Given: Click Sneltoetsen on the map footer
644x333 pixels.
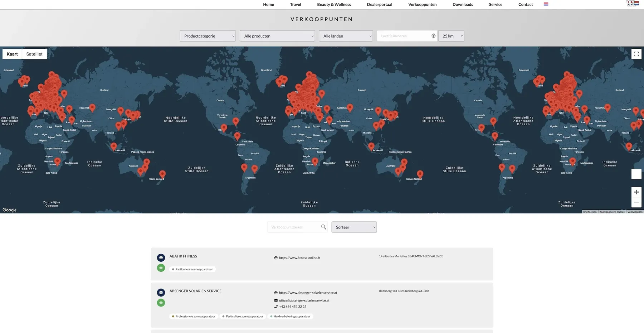Looking at the screenshot, I should (x=590, y=212).
